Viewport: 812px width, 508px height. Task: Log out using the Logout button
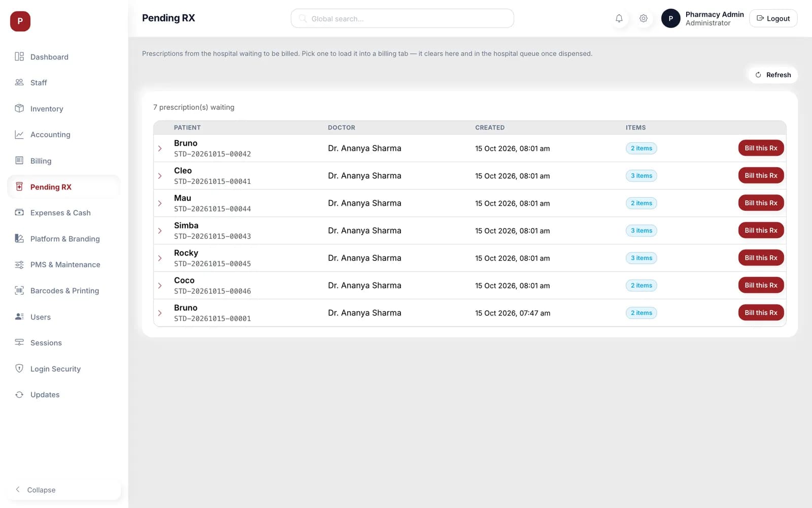[x=773, y=18]
